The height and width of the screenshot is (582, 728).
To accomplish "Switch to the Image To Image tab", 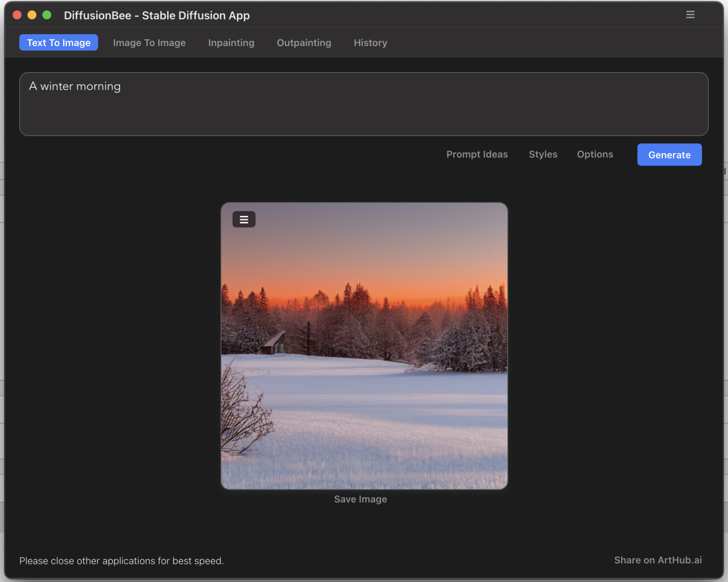I will pos(149,43).
